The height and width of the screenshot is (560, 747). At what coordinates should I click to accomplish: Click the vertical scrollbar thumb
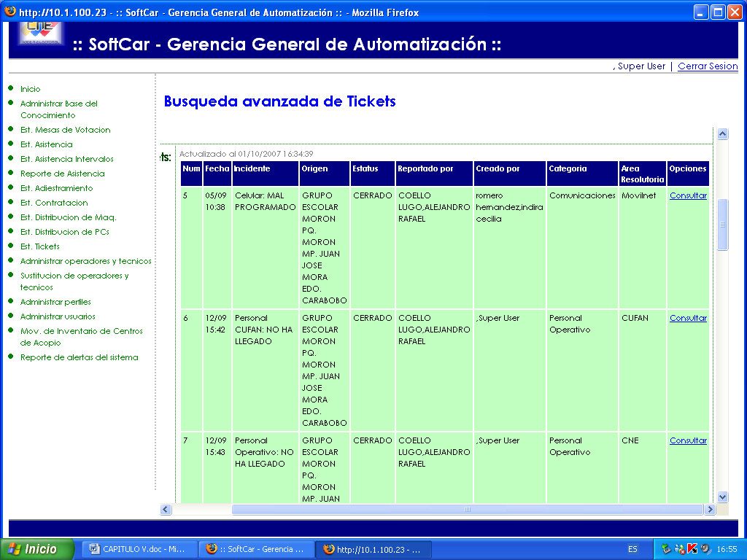(722, 225)
